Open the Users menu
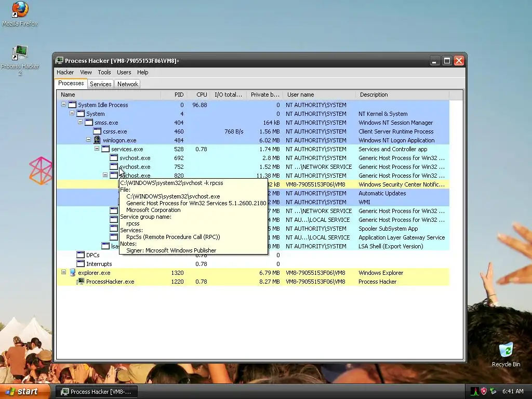The width and height of the screenshot is (532, 399). [124, 72]
